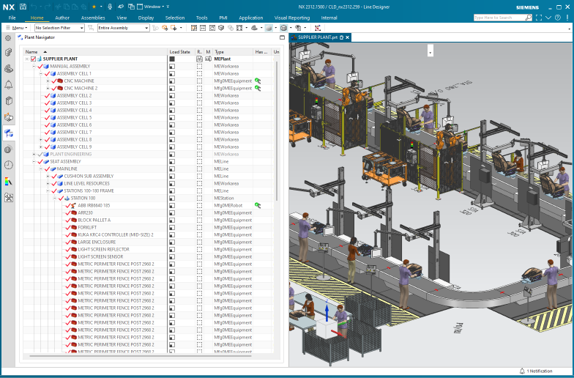Expand the CNC MACHINE tree node

click(48, 81)
